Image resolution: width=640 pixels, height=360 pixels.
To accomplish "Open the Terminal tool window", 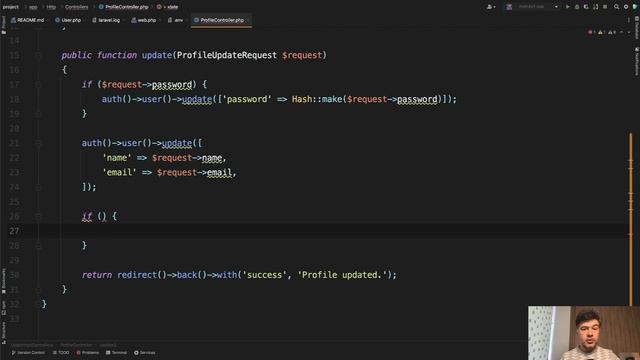I will click(117, 353).
